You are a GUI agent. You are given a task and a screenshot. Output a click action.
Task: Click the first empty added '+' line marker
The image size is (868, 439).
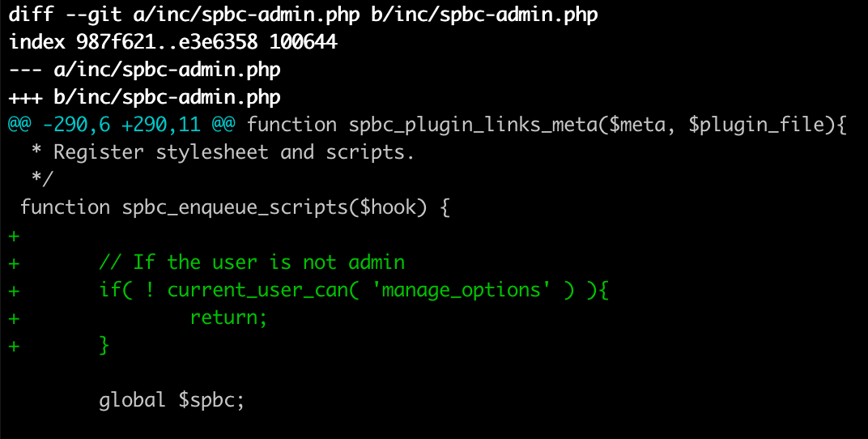point(15,236)
